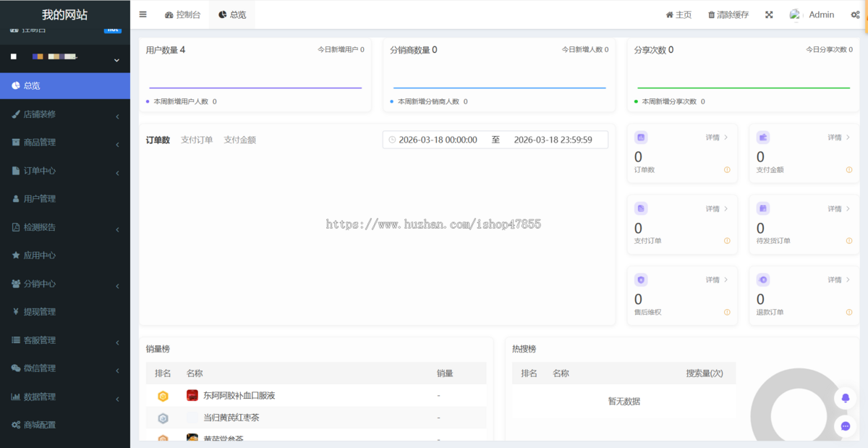
Task: Open the Admin user menu
Action: pos(812,14)
